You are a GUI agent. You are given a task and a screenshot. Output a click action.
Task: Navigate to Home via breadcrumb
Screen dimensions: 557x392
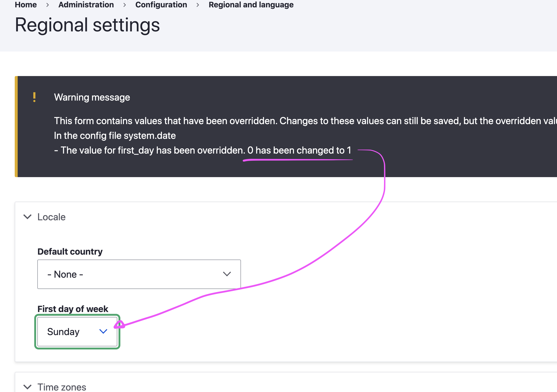point(26,5)
